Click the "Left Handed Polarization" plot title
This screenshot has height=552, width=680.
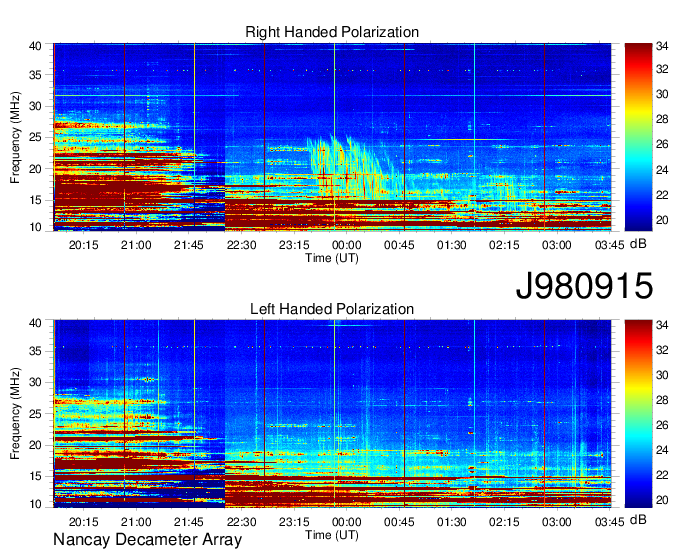point(332,309)
